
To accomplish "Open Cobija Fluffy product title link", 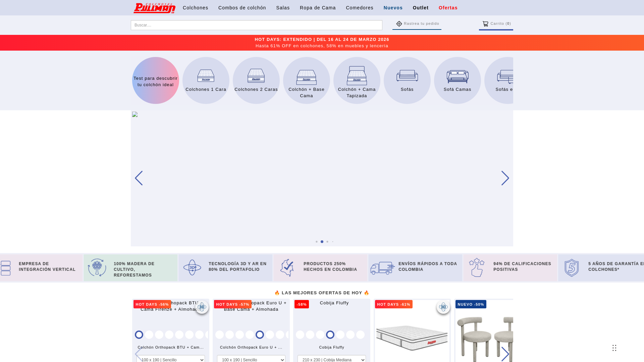I will tap(332, 347).
